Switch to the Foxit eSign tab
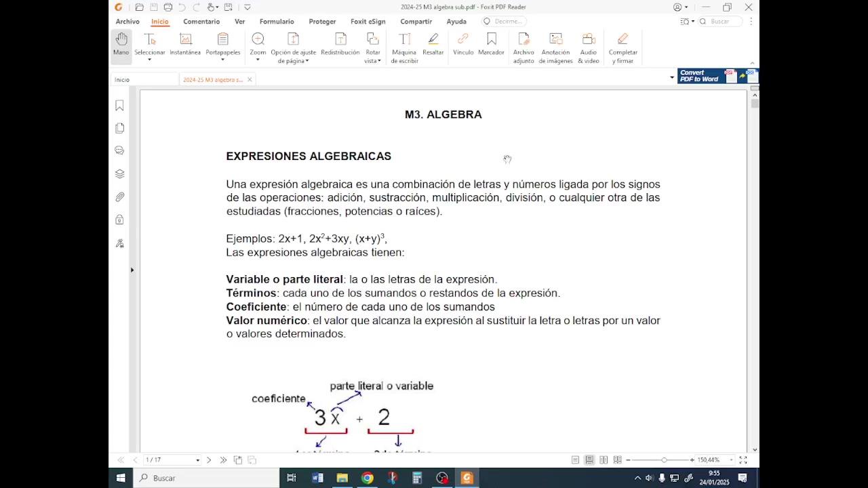 tap(368, 22)
